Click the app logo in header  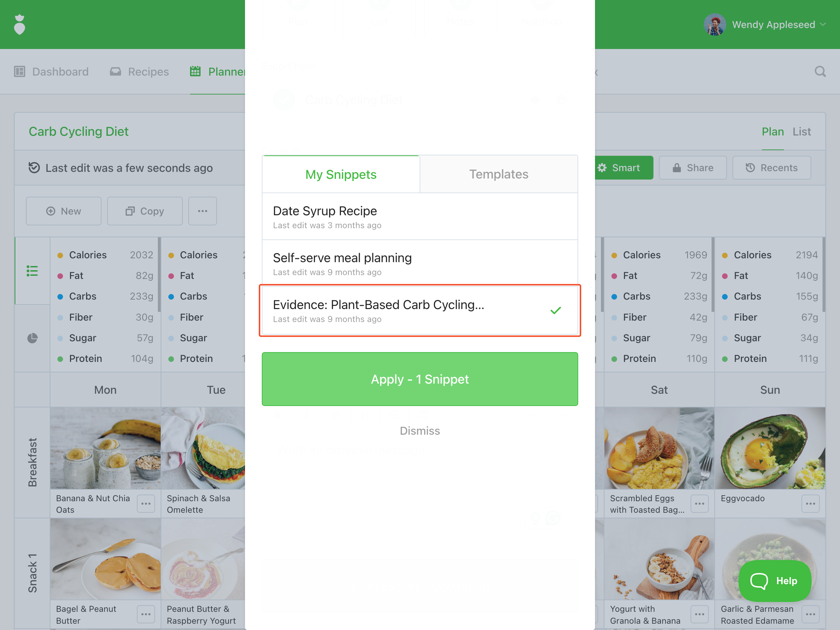(x=19, y=24)
